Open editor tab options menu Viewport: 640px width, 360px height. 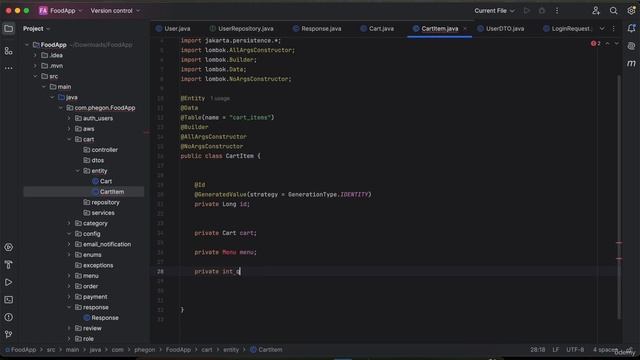[613, 29]
